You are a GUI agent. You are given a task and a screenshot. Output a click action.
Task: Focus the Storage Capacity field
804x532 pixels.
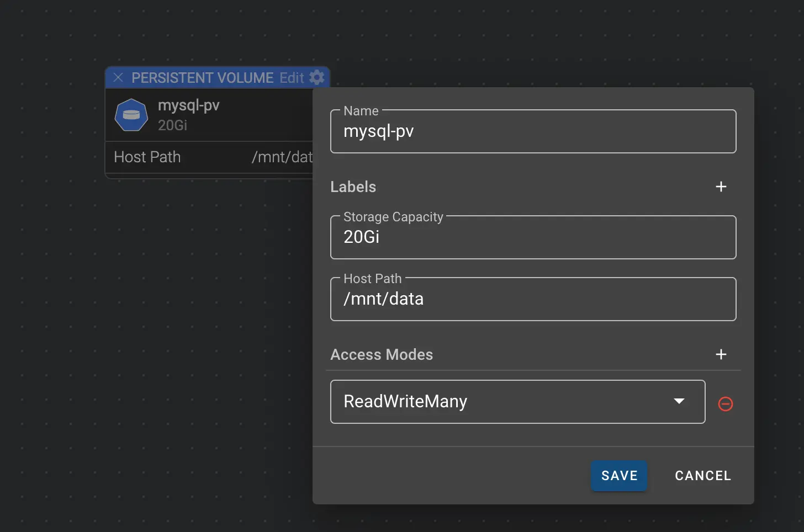533,237
